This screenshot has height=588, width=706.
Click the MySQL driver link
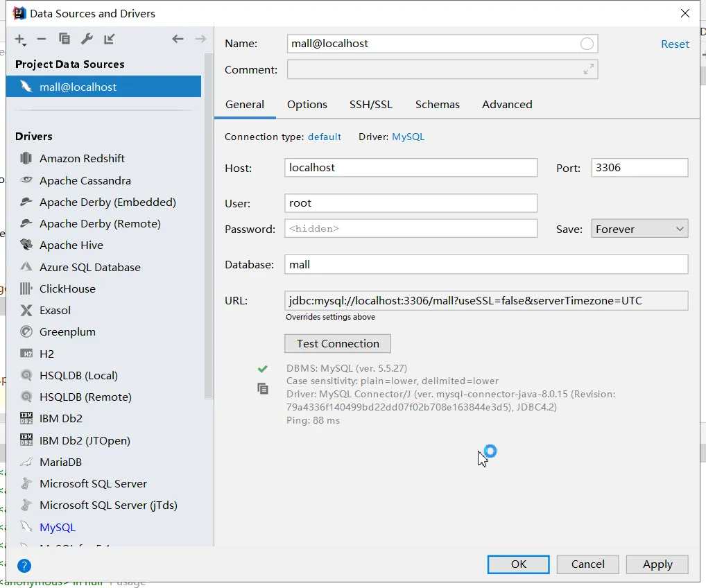pyautogui.click(x=408, y=137)
